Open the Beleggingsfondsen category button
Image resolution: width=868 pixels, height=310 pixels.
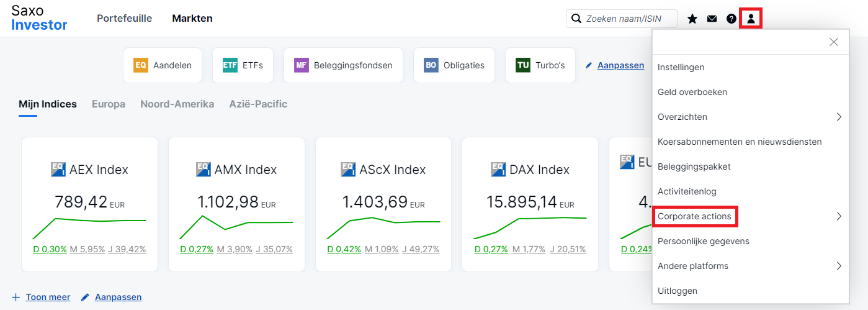[343, 65]
